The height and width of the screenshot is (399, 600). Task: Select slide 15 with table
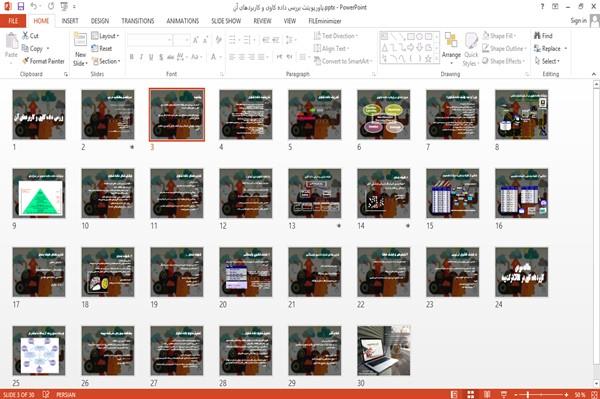453,193
